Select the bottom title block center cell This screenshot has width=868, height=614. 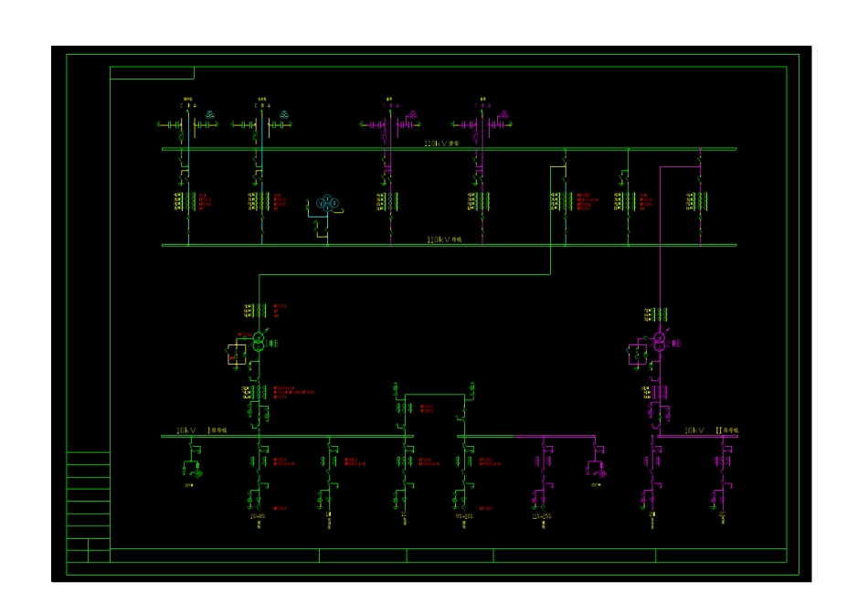450,556
